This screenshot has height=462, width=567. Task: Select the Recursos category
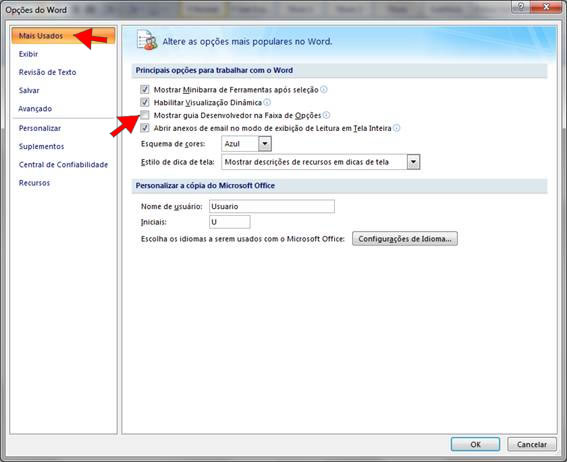[x=34, y=183]
